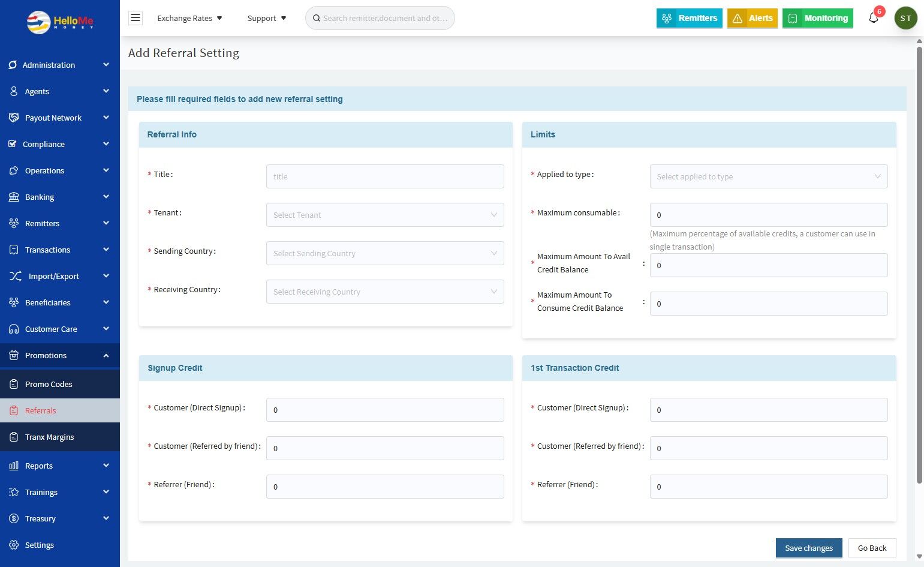This screenshot has height=567, width=924.
Task: Focus Maximum Amount To Avail Credit Balance field
Action: click(x=769, y=265)
